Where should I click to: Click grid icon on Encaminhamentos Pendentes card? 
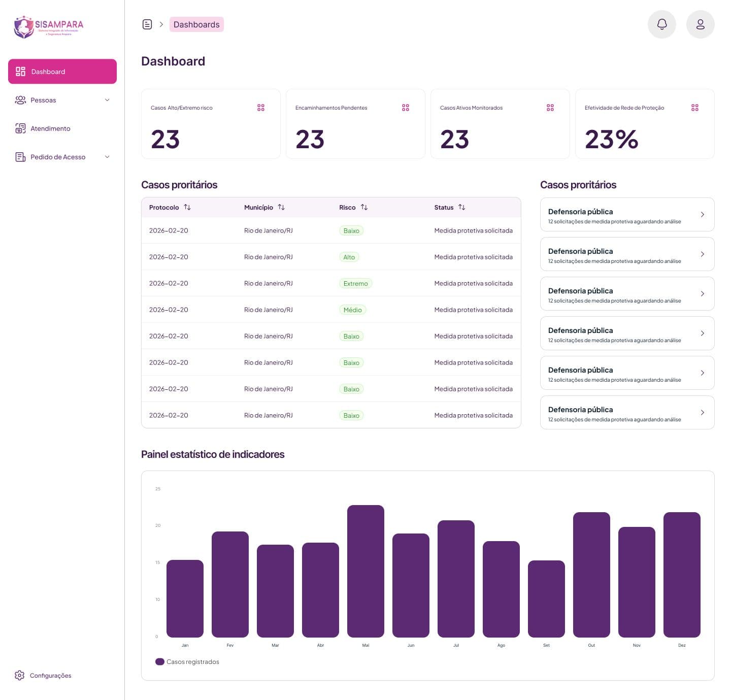pos(405,108)
